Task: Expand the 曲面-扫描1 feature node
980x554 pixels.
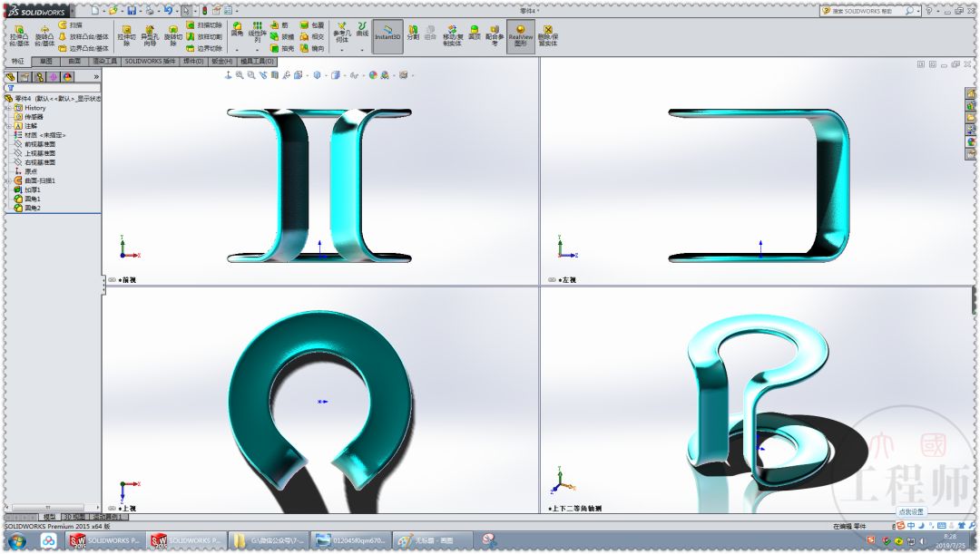Action: click(x=7, y=180)
